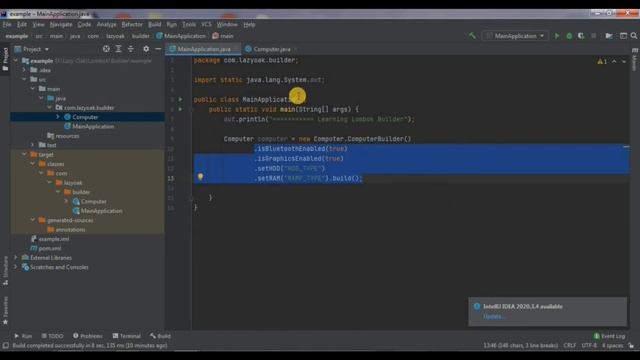Toggle tool window bars icon in status bar
Image resolution: width=640 pixels, height=360 pixels.
point(5,346)
